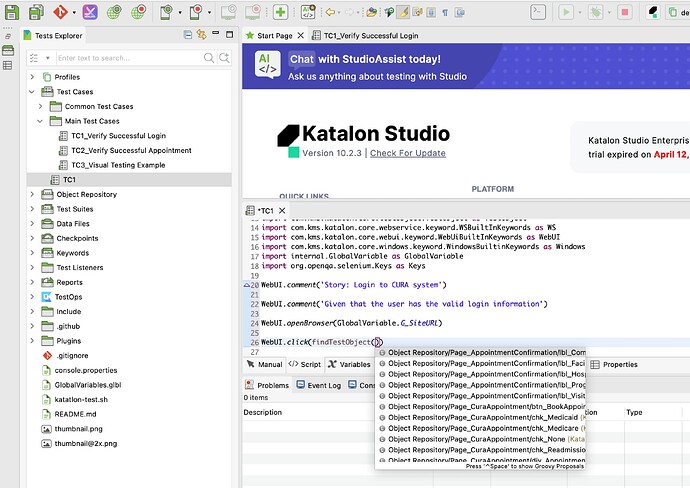
Task: Open the red Git icon in toolbar
Action: [x=60, y=12]
